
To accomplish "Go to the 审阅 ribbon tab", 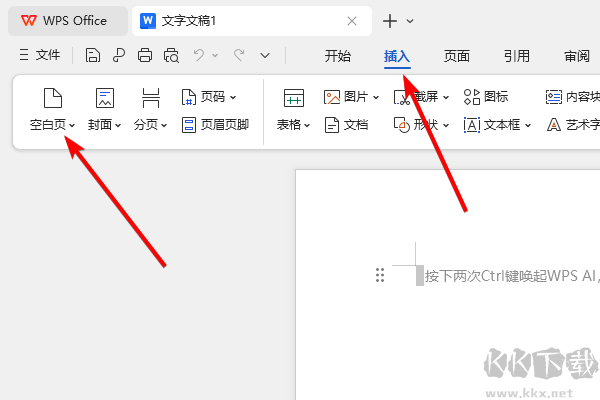I will point(577,56).
